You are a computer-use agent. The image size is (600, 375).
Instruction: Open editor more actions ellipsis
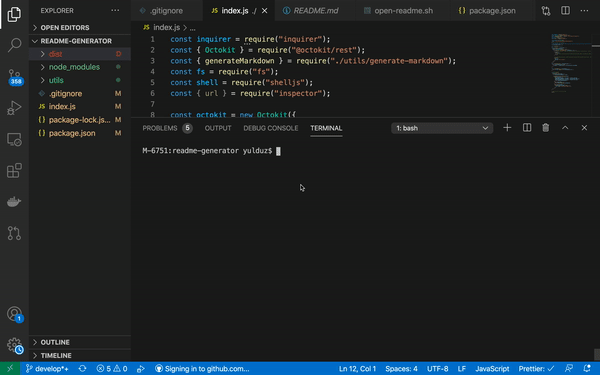click(584, 11)
